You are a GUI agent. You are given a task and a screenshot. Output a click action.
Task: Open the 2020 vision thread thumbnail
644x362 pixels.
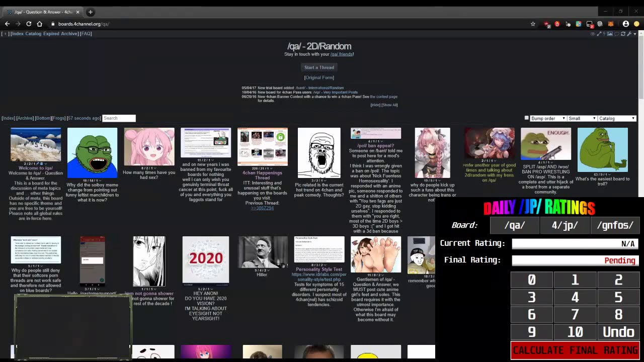pyautogui.click(x=206, y=260)
